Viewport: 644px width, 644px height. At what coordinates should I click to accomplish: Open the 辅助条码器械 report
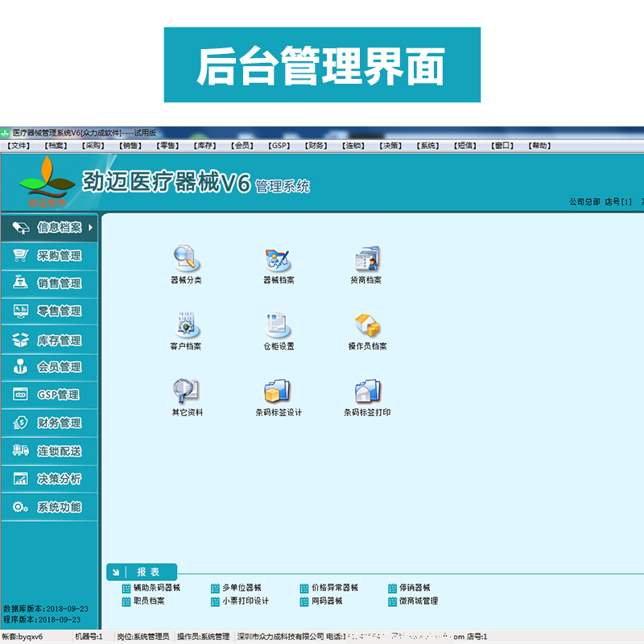[151, 588]
